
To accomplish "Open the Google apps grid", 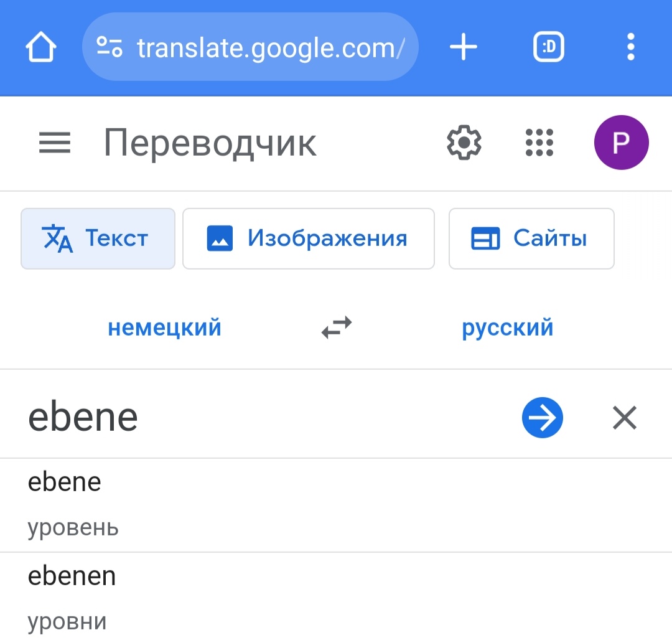I will tap(539, 143).
